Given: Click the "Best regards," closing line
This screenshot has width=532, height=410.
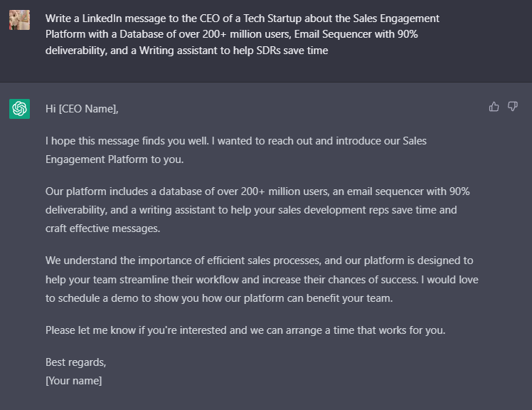Looking at the screenshot, I should (x=75, y=362).
